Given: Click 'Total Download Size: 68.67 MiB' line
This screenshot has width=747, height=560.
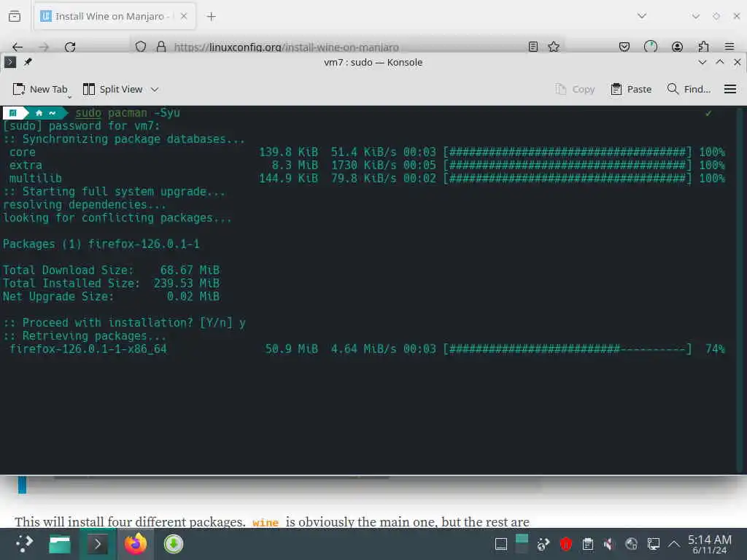Looking at the screenshot, I should [111, 271].
